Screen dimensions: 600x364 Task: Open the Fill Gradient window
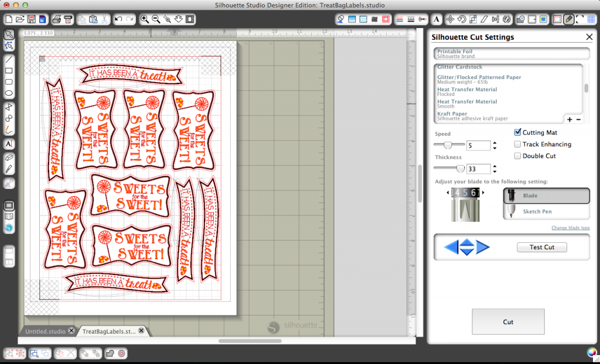tap(352, 19)
